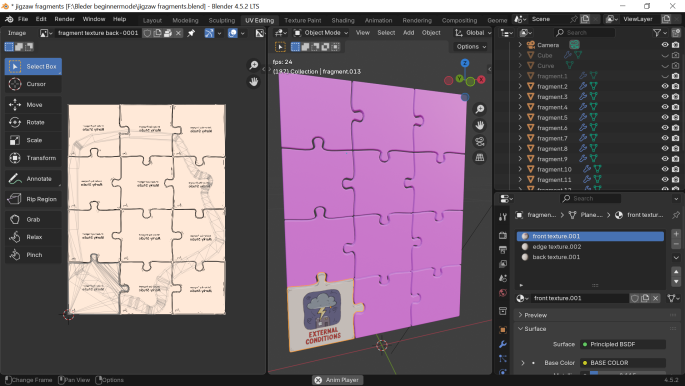Pick the Transform tool
The image size is (685, 386).
tap(33, 158)
